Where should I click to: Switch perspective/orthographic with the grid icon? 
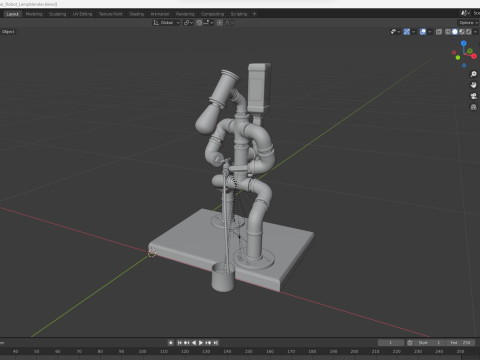click(x=473, y=107)
